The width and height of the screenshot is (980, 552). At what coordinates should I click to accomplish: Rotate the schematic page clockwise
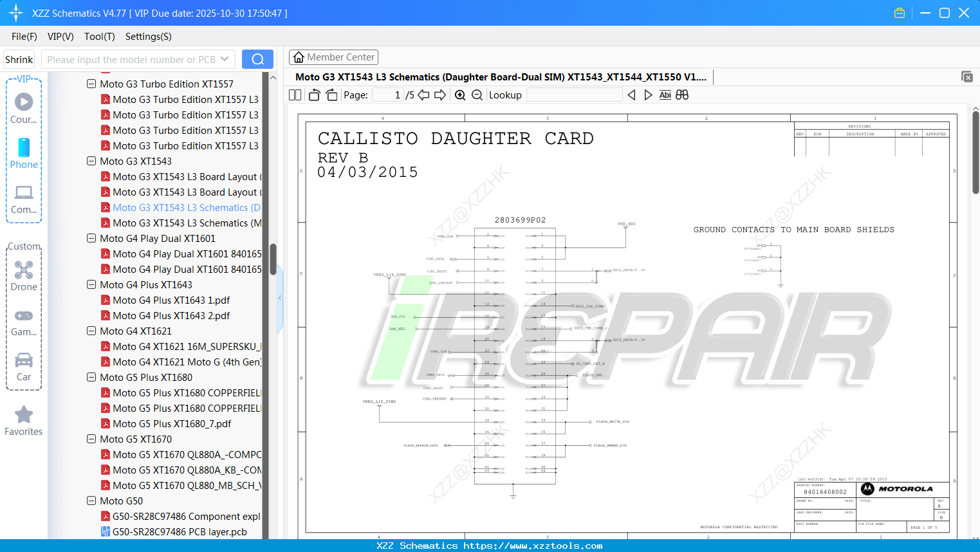pos(331,94)
